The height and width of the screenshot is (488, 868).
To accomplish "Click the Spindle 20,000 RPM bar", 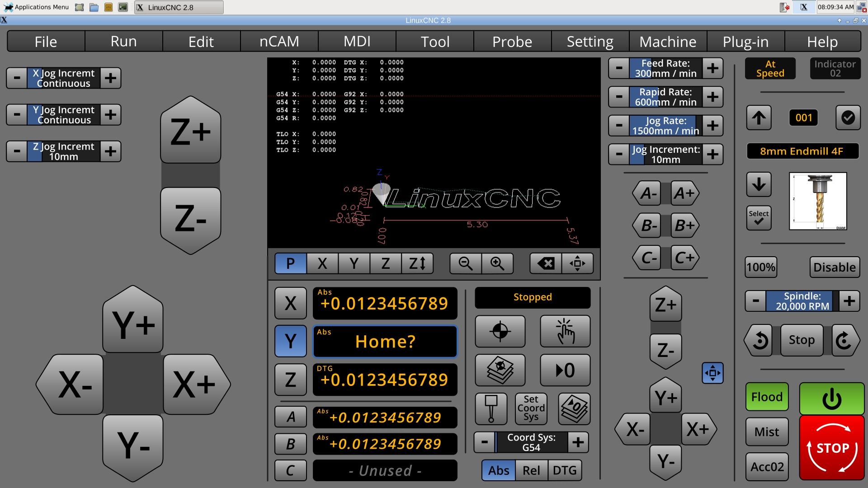I will pyautogui.click(x=802, y=301).
